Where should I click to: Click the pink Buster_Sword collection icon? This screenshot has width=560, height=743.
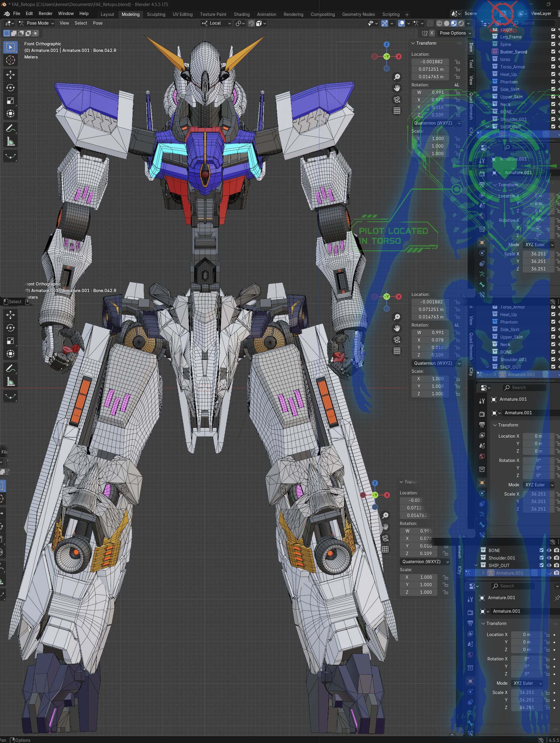pos(495,51)
